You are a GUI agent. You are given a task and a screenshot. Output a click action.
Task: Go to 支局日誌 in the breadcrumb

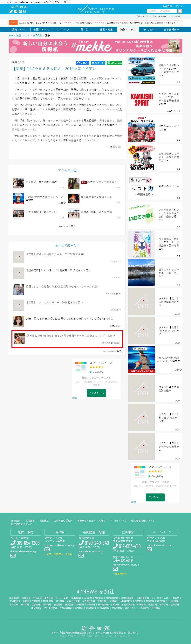tap(38, 36)
